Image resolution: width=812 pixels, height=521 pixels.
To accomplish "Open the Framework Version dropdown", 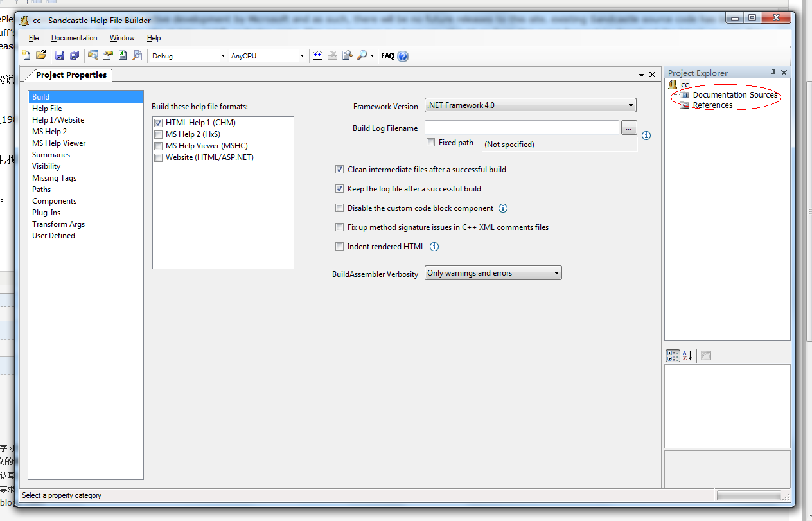I will (x=531, y=105).
